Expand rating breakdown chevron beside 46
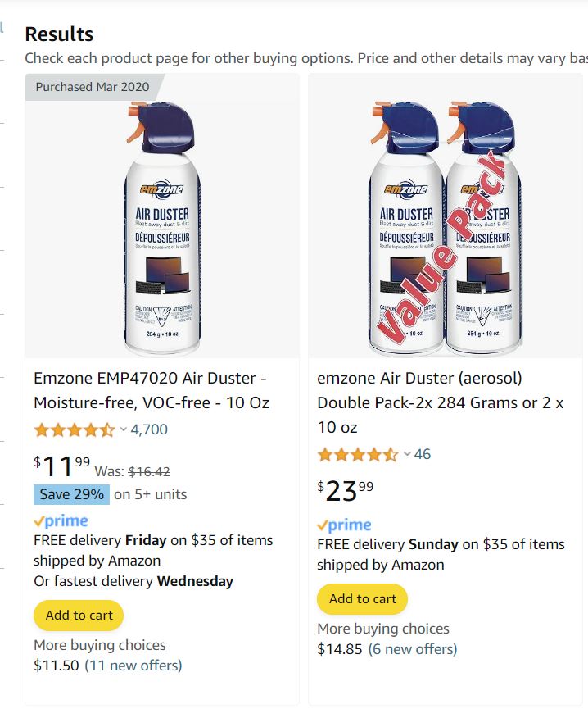 407,454
